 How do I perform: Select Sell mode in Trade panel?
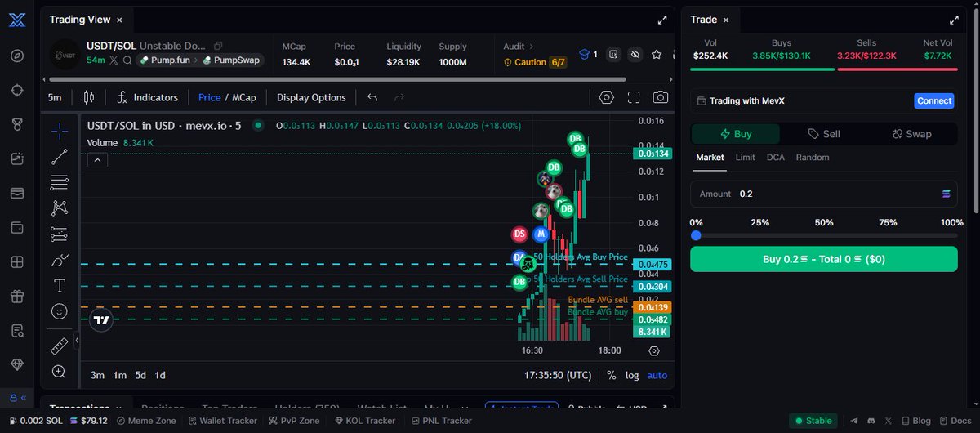[x=823, y=134]
